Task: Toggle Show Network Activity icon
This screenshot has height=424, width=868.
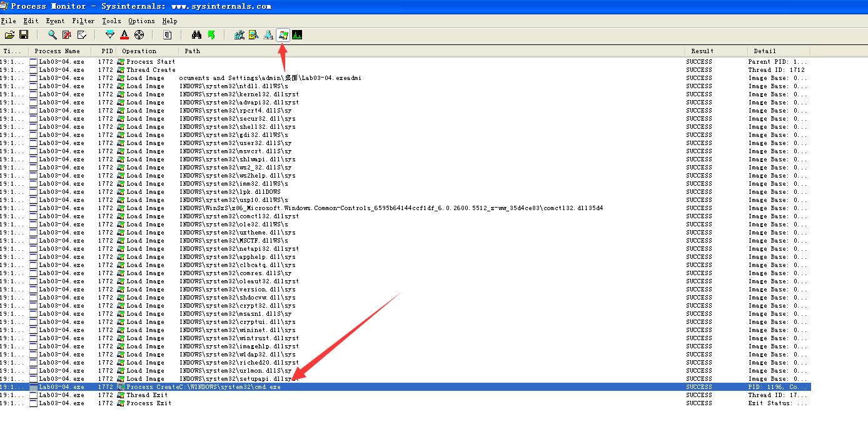Action: click(268, 35)
